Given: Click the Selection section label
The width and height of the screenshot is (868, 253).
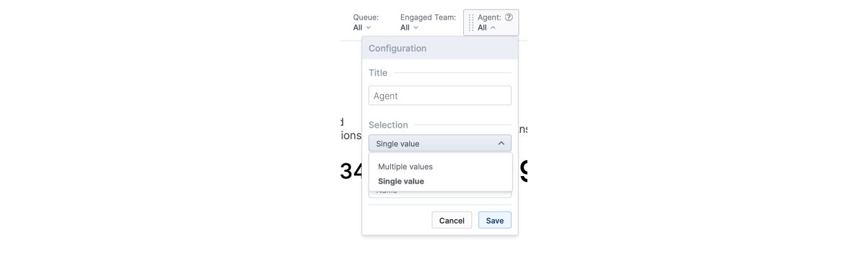Looking at the screenshot, I should pos(388,125).
